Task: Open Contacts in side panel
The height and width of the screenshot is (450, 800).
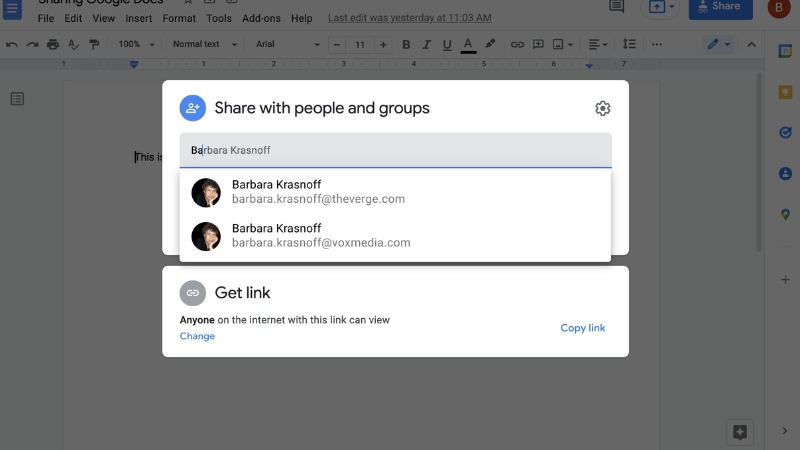Action: tap(785, 173)
